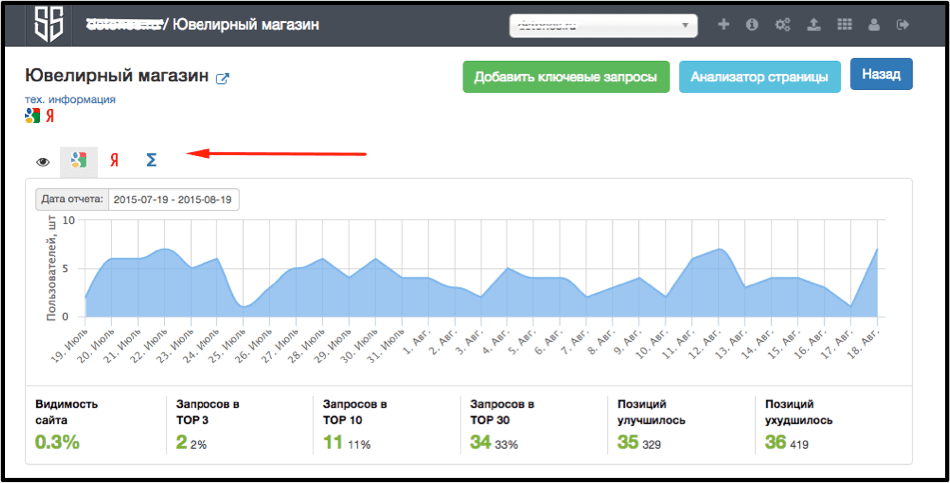Open the user profile icon
950x483 pixels.
874,24
